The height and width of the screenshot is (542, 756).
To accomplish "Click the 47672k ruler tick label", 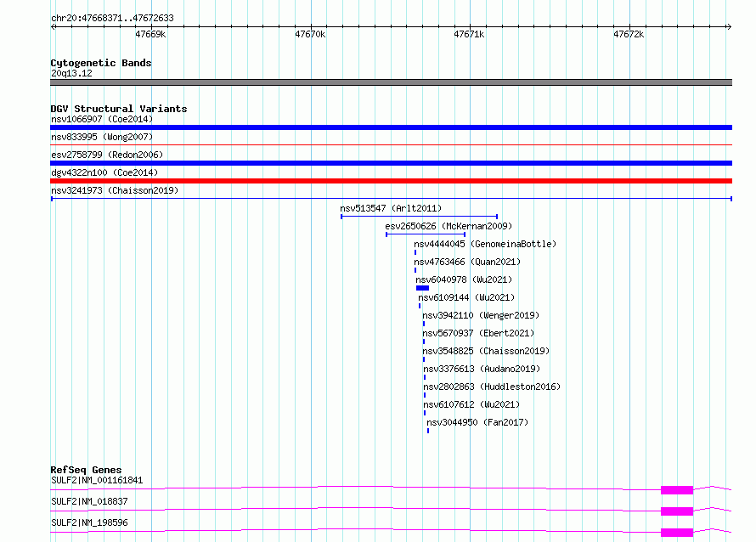I will click(x=629, y=34).
